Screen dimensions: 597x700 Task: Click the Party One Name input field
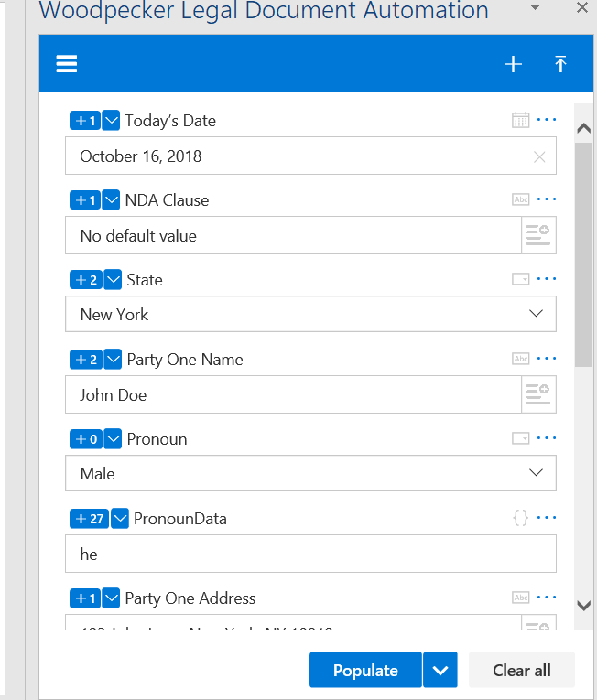293,394
